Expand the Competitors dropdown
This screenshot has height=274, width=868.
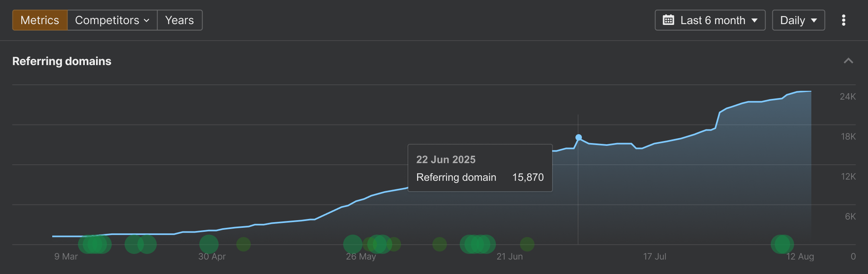(x=112, y=20)
